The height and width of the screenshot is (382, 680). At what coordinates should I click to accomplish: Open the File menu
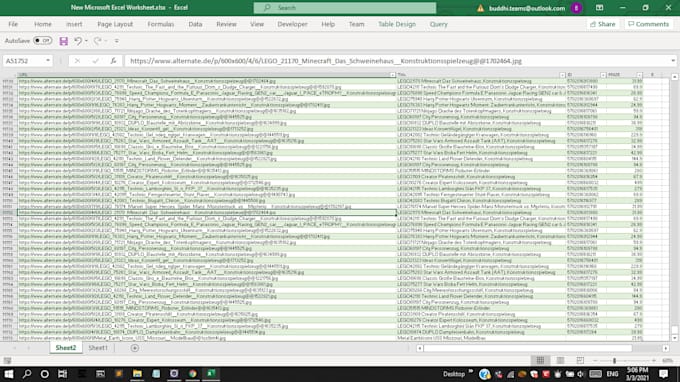click(13, 24)
